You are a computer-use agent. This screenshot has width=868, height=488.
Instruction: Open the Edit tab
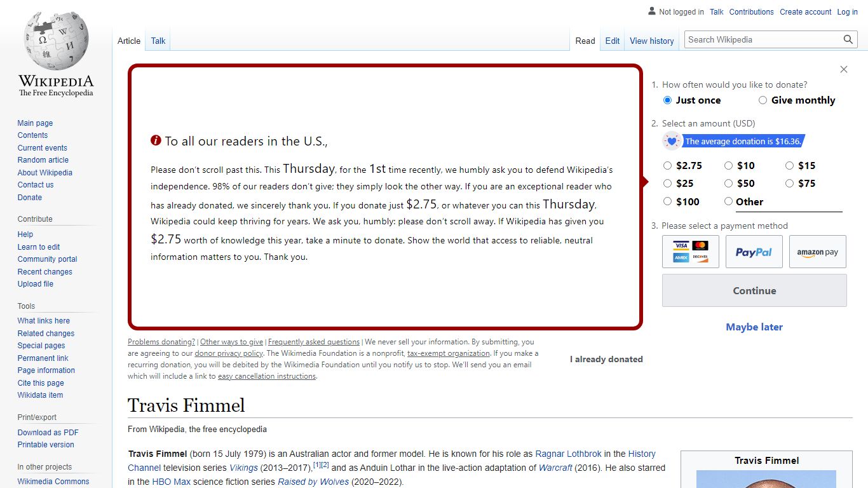tap(613, 41)
